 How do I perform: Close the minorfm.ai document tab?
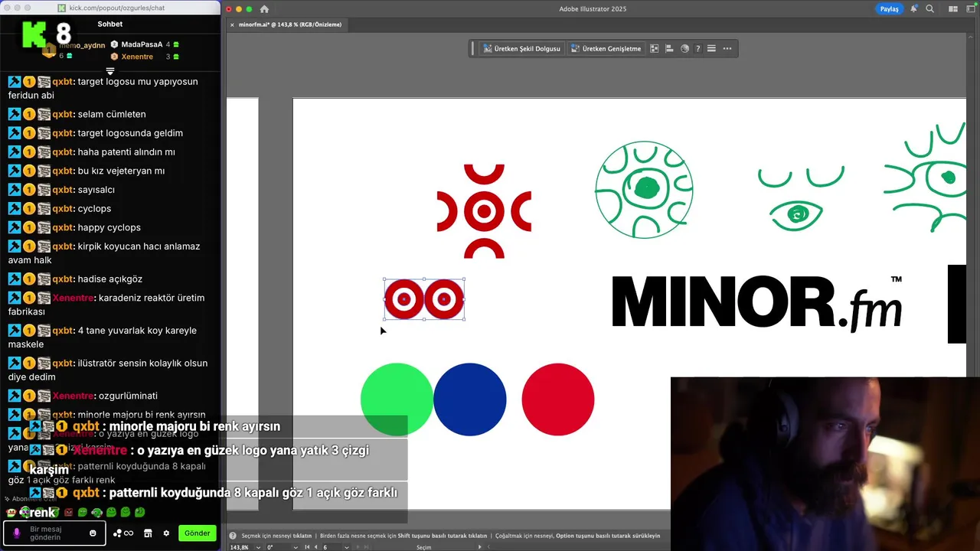click(x=230, y=24)
